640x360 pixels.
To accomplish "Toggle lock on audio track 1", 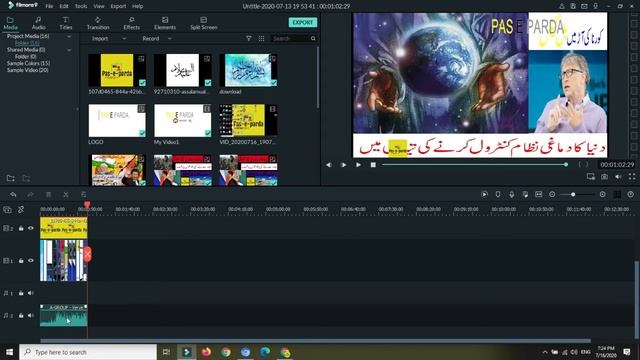I will coord(21,293).
